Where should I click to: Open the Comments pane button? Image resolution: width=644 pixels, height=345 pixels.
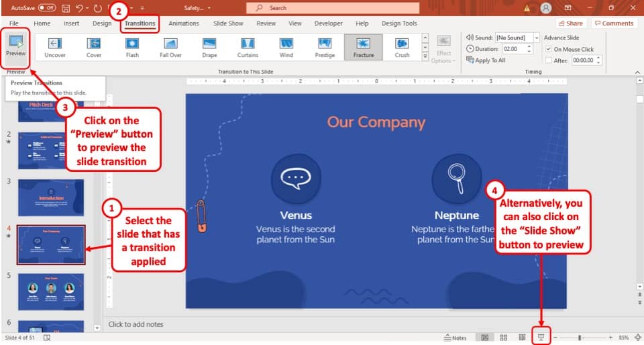[614, 23]
